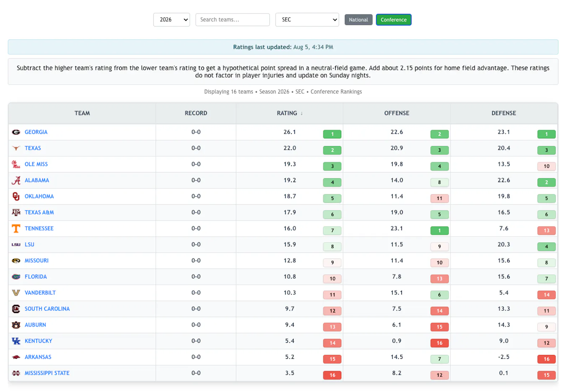This screenshot has height=392, width=570.
Task: Open the TEXAS A&M team link
Action: click(39, 212)
